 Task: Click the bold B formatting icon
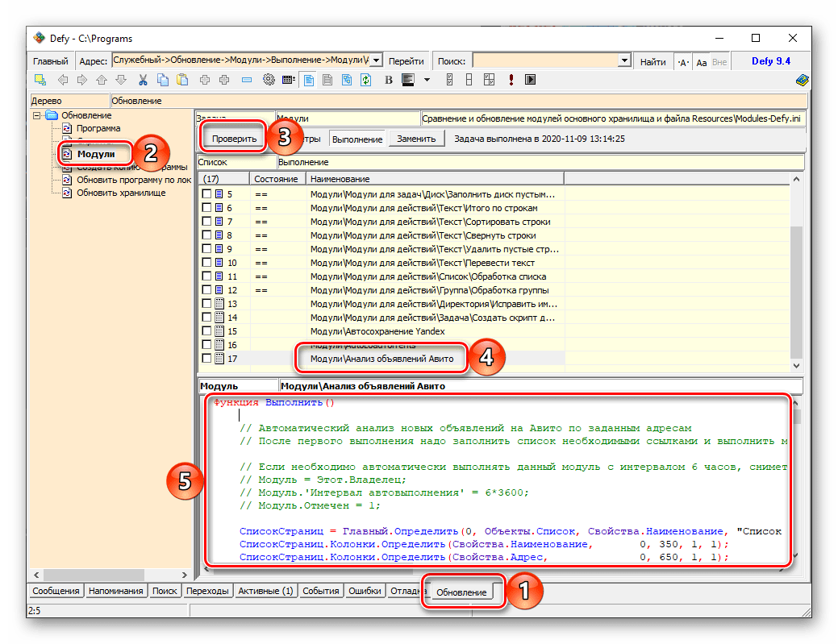point(388,80)
